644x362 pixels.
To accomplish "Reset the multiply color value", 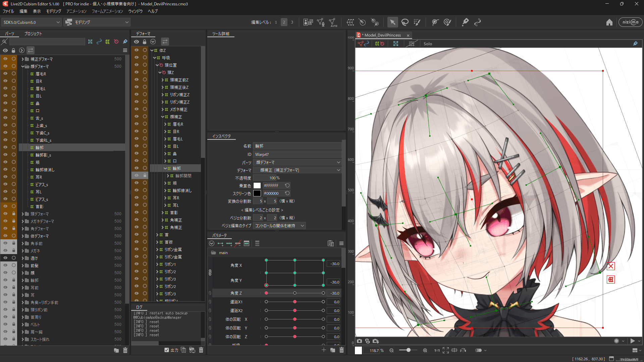I will [287, 185].
